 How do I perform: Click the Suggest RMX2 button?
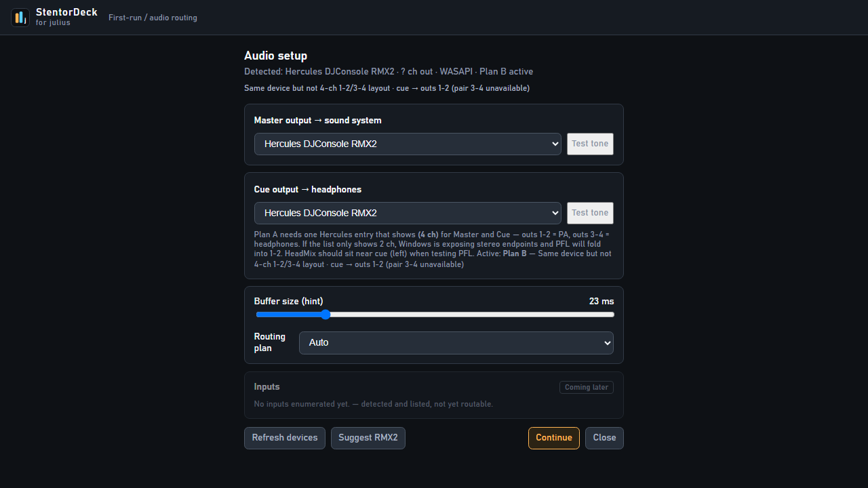click(368, 438)
